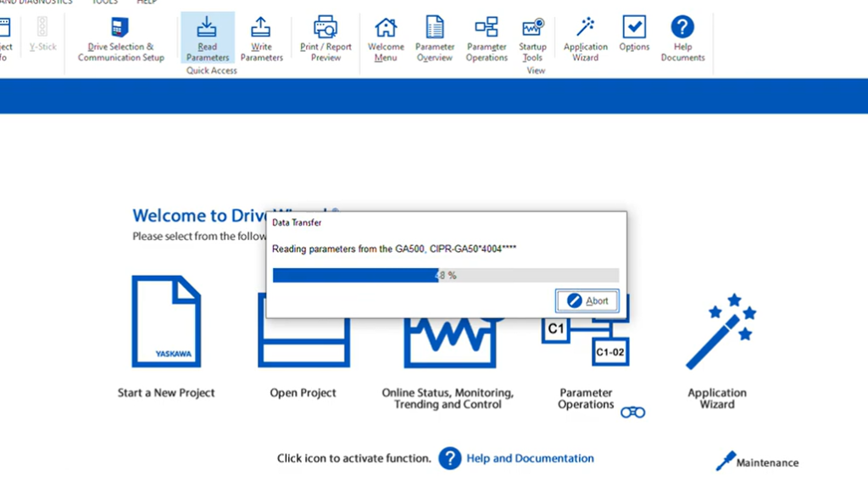Open the TOOLS menu tab
Viewport: 868px width, 504px height.
tap(105, 3)
